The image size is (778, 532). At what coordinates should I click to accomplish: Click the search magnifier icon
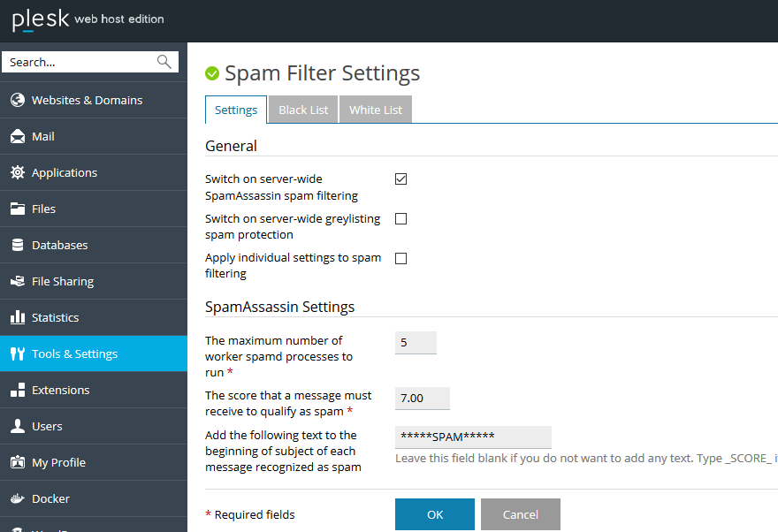pyautogui.click(x=164, y=62)
